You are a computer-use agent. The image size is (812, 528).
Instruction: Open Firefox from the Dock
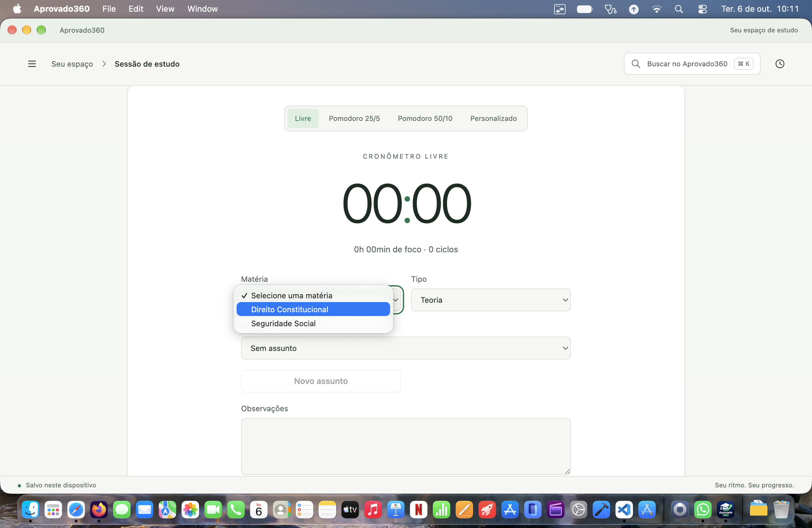point(99,510)
